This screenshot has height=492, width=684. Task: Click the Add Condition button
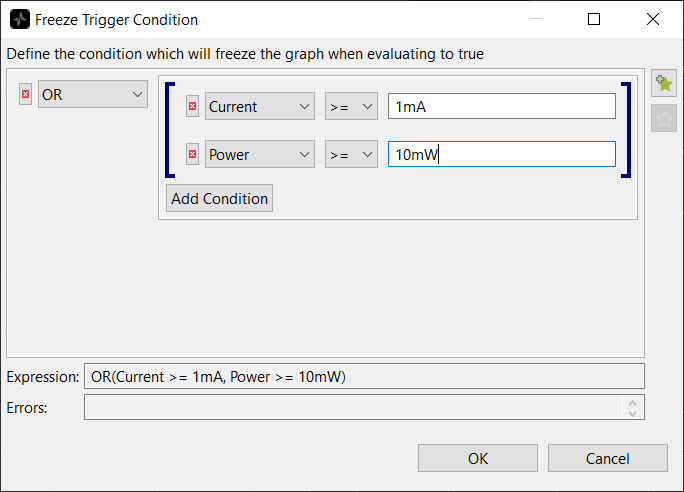pyautogui.click(x=220, y=198)
